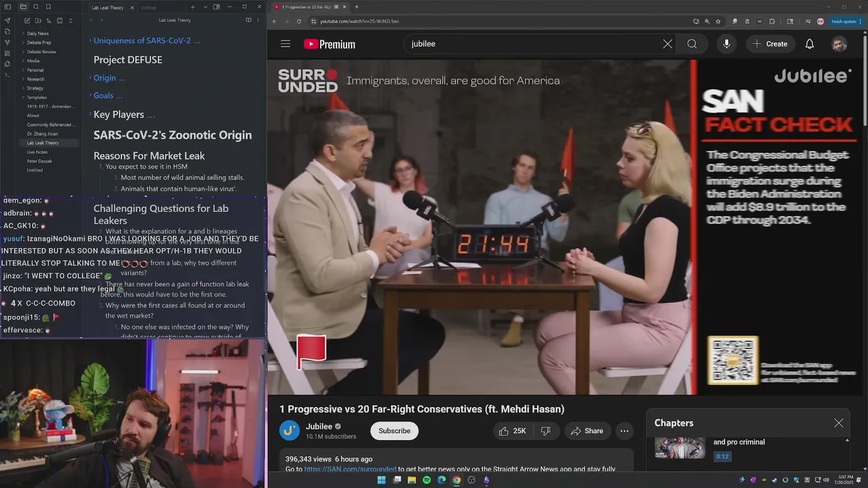Viewport: 868px width, 488px height.
Task: Open Obsidian from the taskbar
Action: [x=486, y=480]
